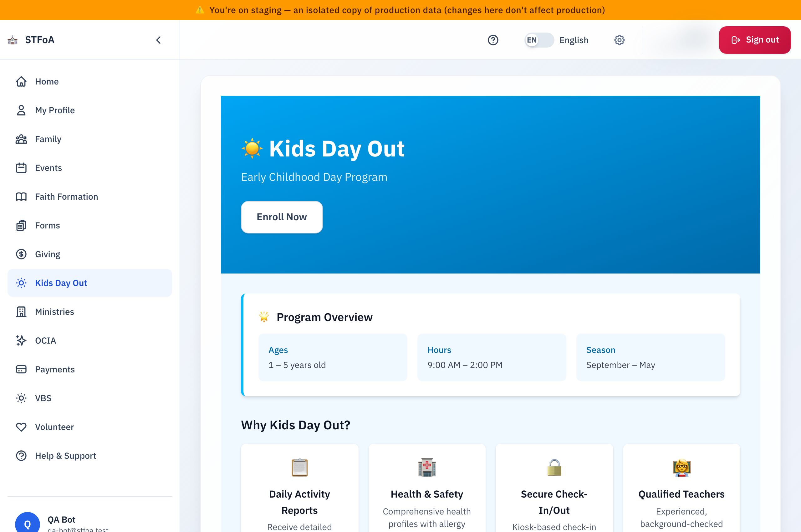This screenshot has height=532, width=801.
Task: Open Help & Support sidebar link
Action: point(89,456)
